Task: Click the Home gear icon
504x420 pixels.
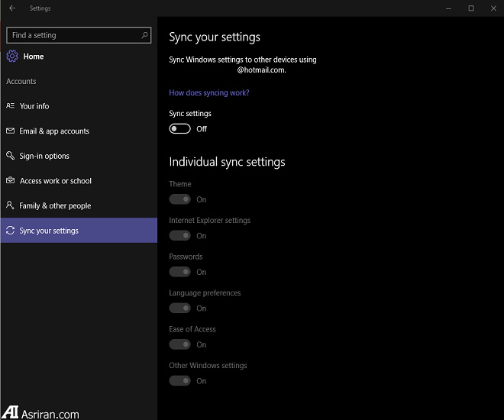Action: [x=11, y=56]
